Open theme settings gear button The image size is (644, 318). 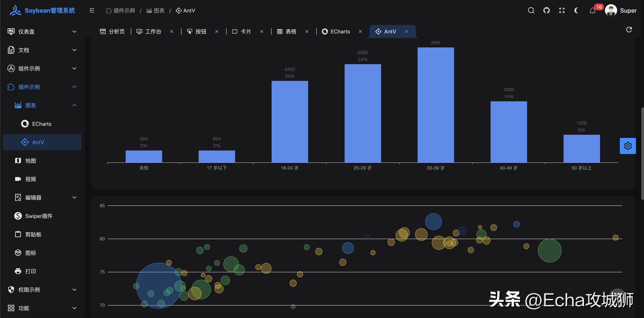[x=628, y=146]
